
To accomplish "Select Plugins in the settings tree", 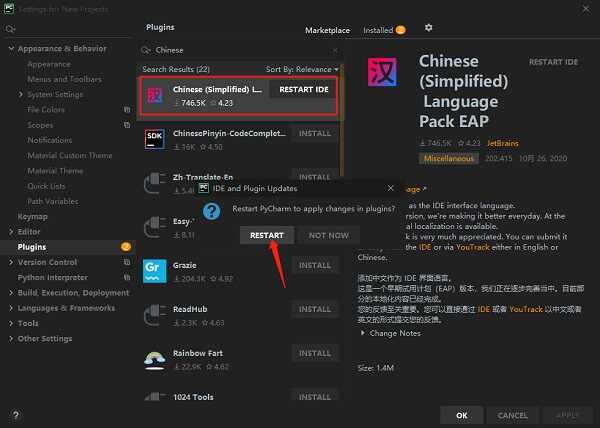I will point(32,247).
